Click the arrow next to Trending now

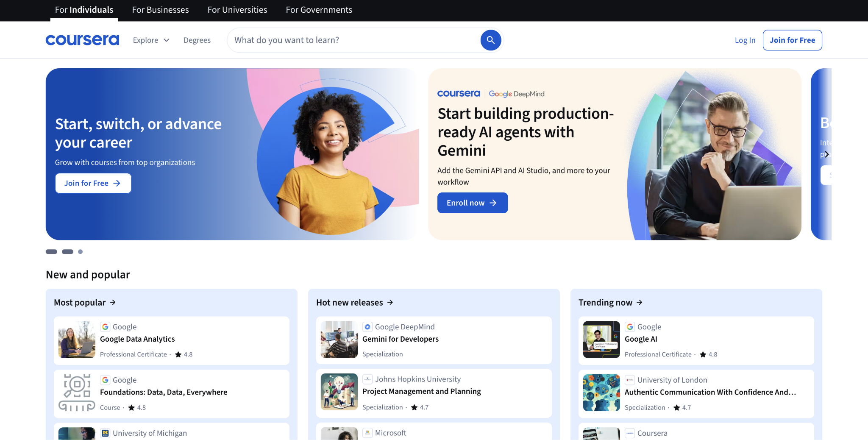coord(640,302)
